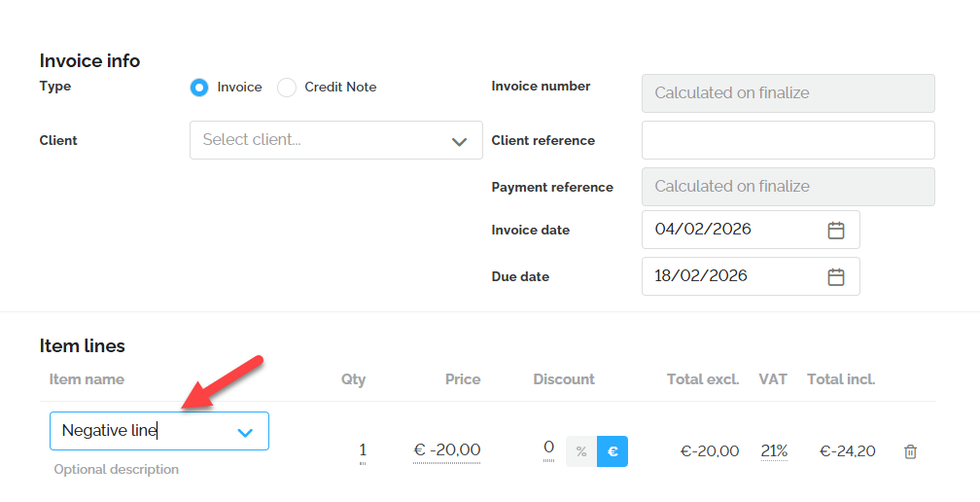The width and height of the screenshot is (980, 502).
Task: Click the Invoice number field
Action: [x=787, y=93]
